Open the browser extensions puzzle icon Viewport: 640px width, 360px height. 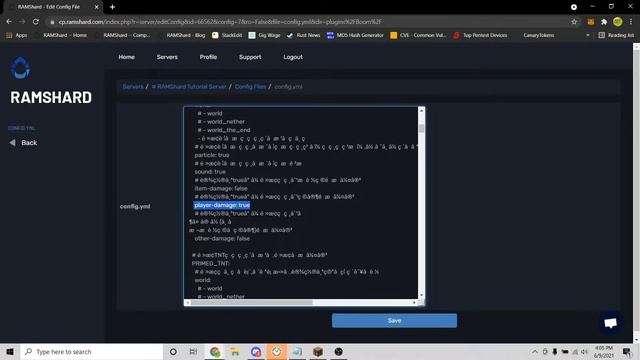pyautogui.click(x=604, y=22)
